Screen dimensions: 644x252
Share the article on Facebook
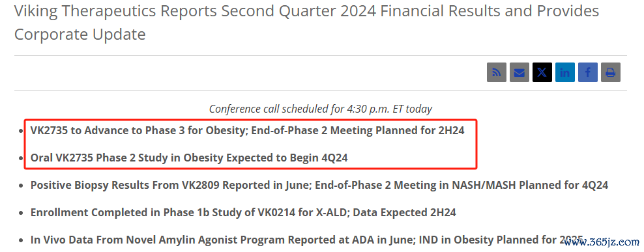click(588, 73)
